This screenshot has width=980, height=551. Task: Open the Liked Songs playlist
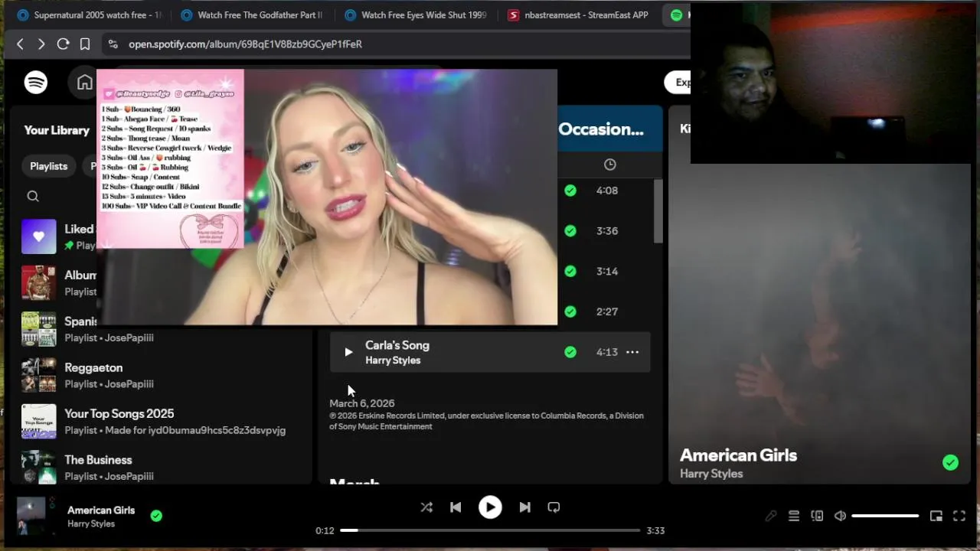coord(60,236)
